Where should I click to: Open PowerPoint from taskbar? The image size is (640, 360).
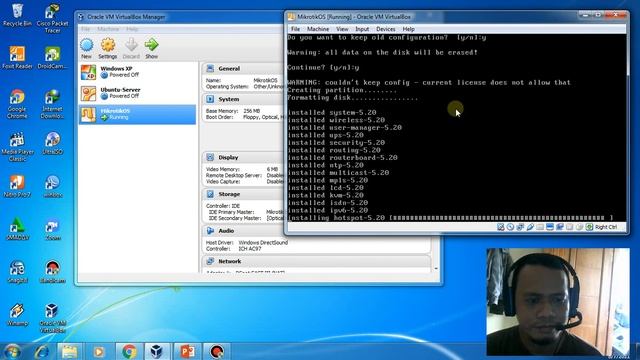[187, 351]
